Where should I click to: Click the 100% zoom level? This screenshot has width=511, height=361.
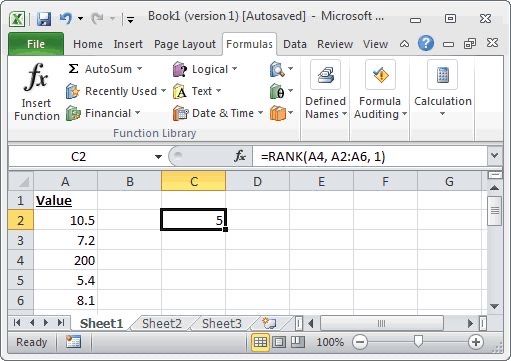pos(330,342)
